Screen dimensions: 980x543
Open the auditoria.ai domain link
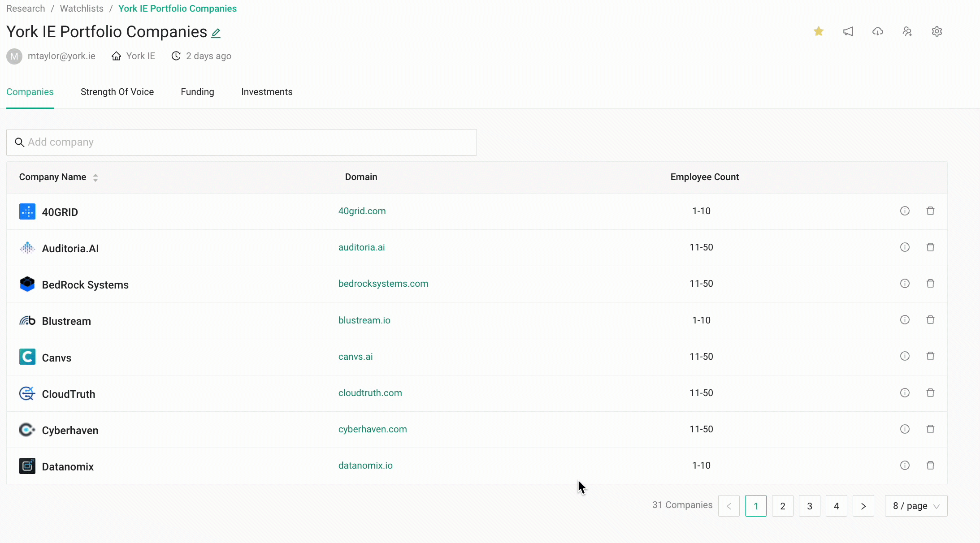pyautogui.click(x=361, y=247)
